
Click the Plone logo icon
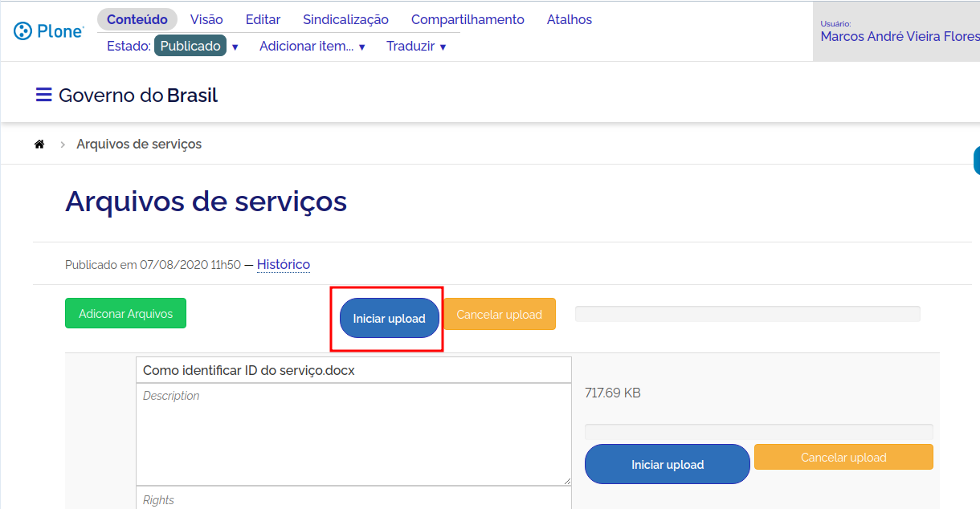[x=23, y=31]
